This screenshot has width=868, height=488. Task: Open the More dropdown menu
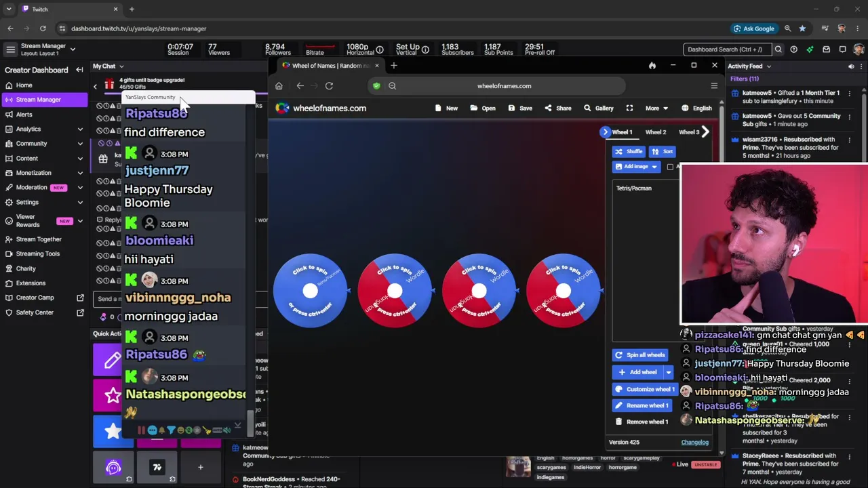pos(656,108)
